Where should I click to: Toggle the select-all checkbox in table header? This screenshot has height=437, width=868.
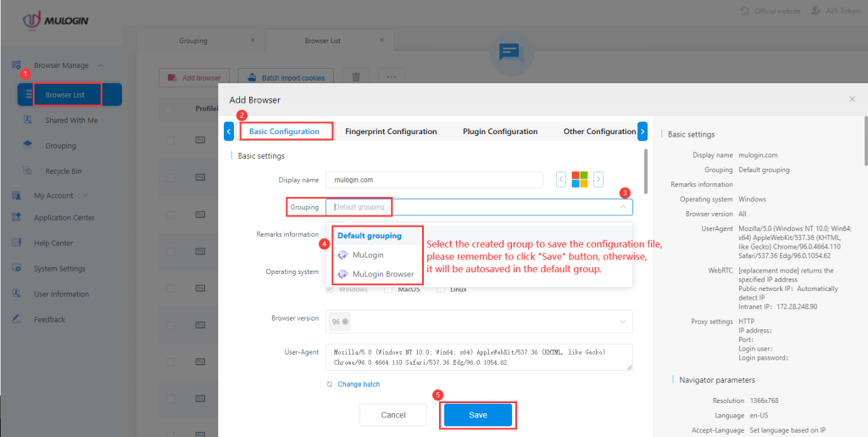[x=169, y=109]
